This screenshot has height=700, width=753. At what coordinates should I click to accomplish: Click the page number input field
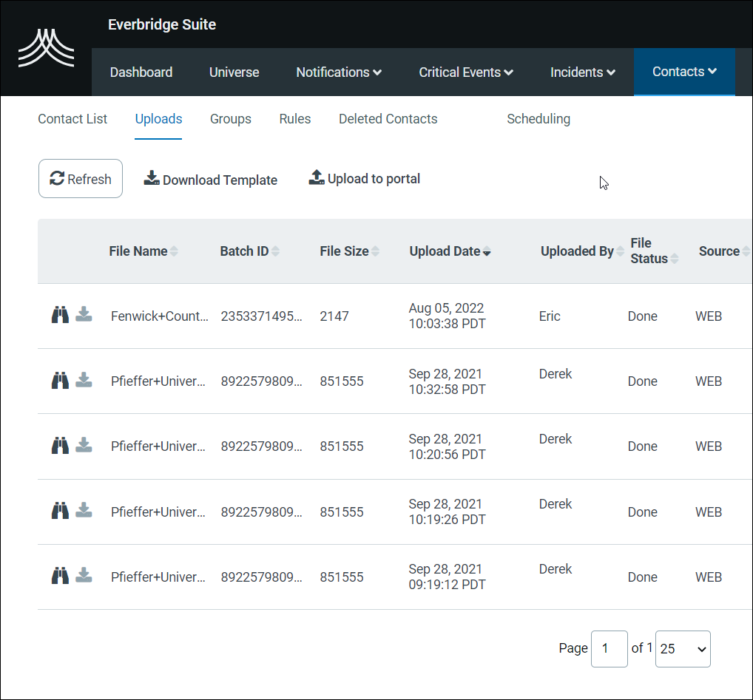pos(609,649)
